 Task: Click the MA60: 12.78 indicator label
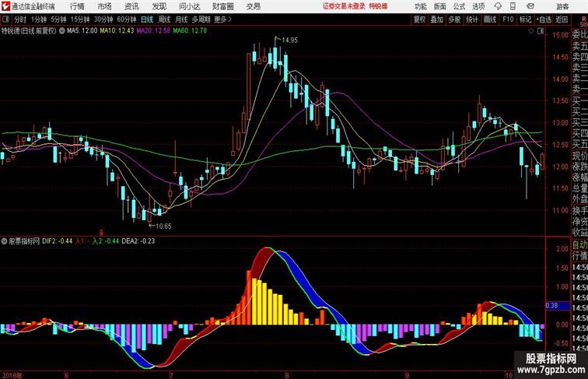pos(190,31)
